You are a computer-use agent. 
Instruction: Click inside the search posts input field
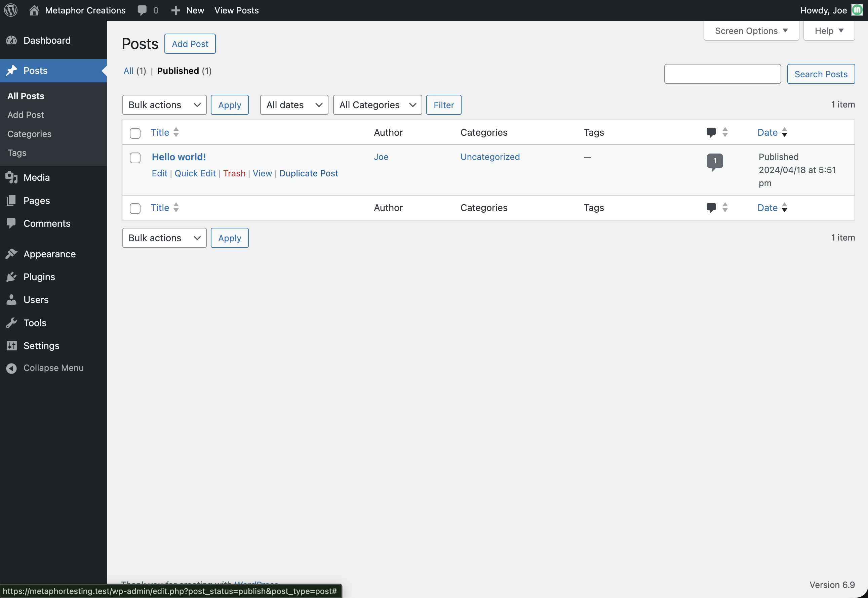point(722,74)
